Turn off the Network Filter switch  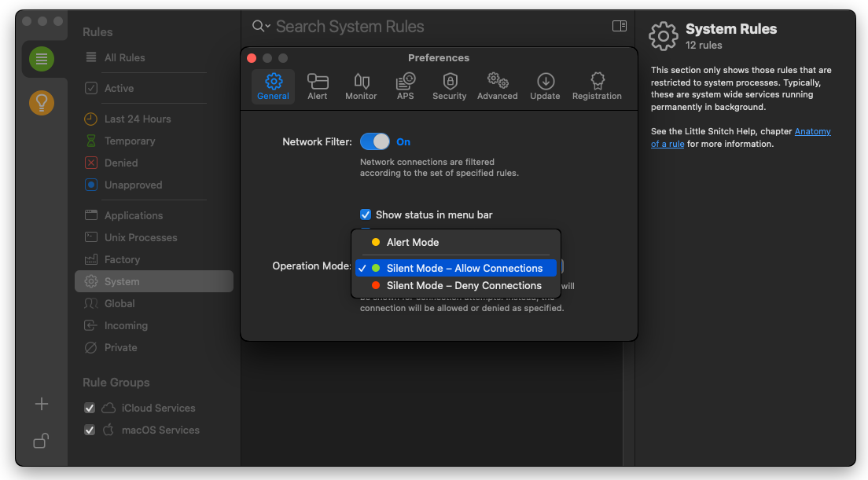[375, 141]
